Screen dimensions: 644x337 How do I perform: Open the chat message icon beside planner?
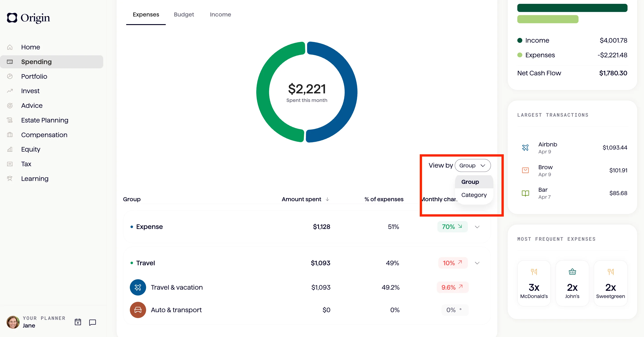point(93,322)
